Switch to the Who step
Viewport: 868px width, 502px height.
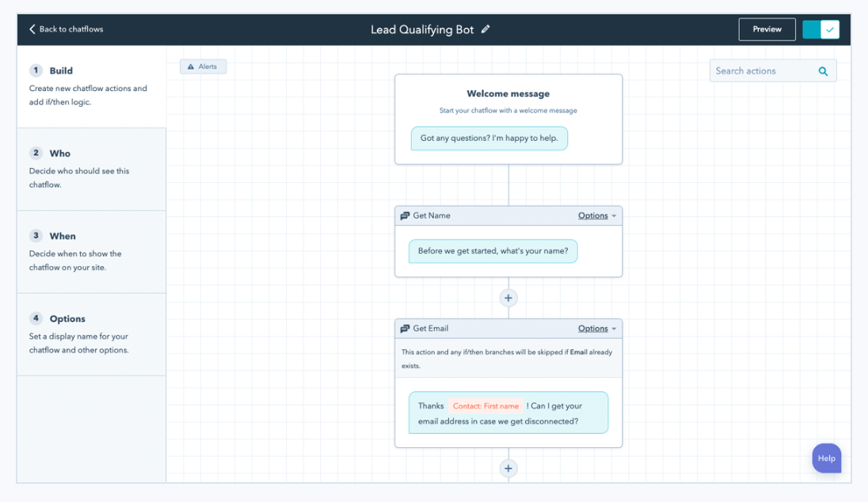click(91, 169)
